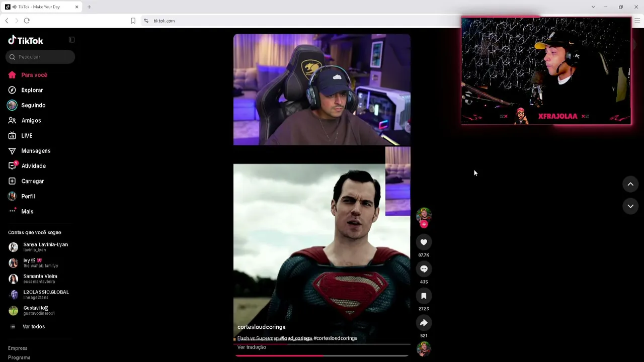This screenshot has height=362, width=644.
Task: Open Atividade notifications
Action: [33, 166]
